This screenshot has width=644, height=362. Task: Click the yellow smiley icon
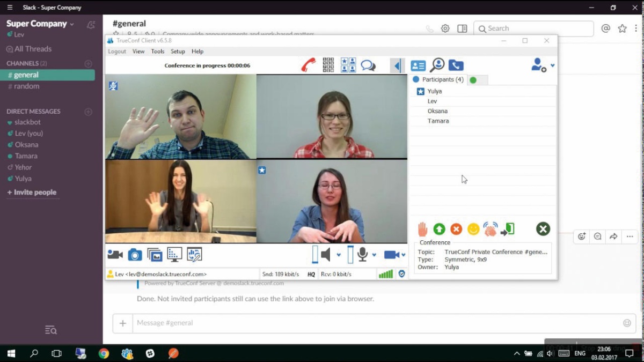tap(473, 230)
